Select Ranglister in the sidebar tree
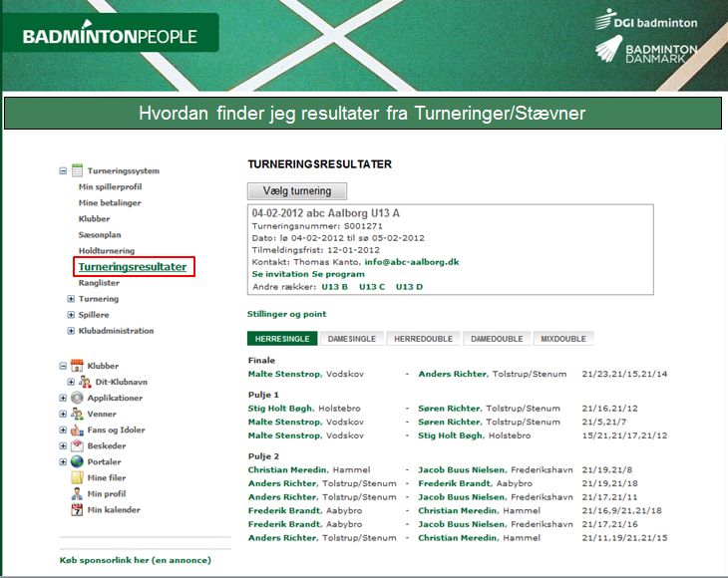 pyautogui.click(x=100, y=282)
